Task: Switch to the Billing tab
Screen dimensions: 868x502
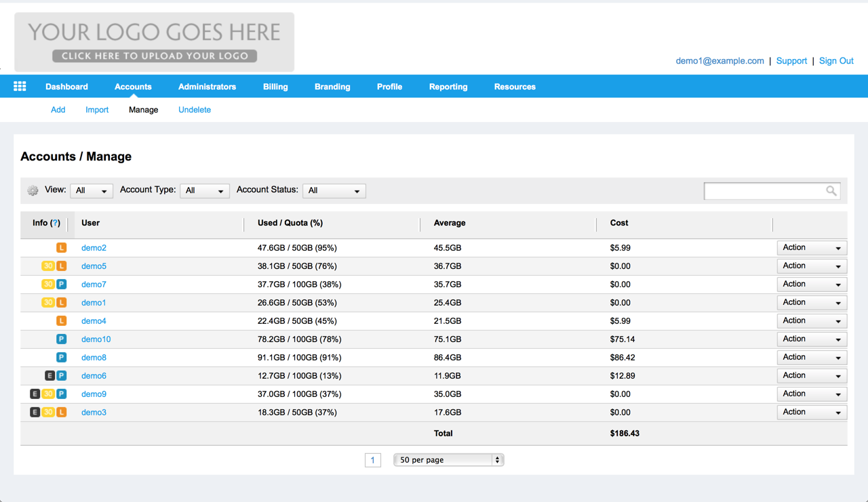Action: point(275,87)
